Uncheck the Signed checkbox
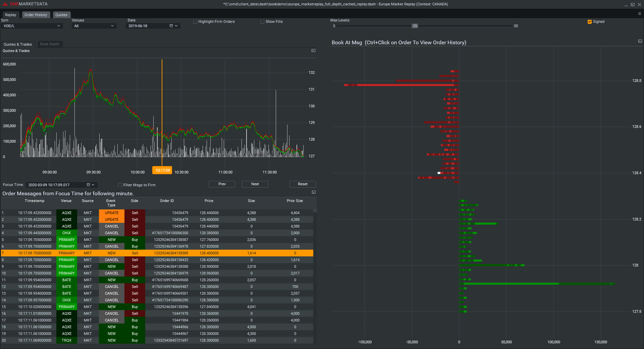Screen dimensions: 644x349 [589, 21]
